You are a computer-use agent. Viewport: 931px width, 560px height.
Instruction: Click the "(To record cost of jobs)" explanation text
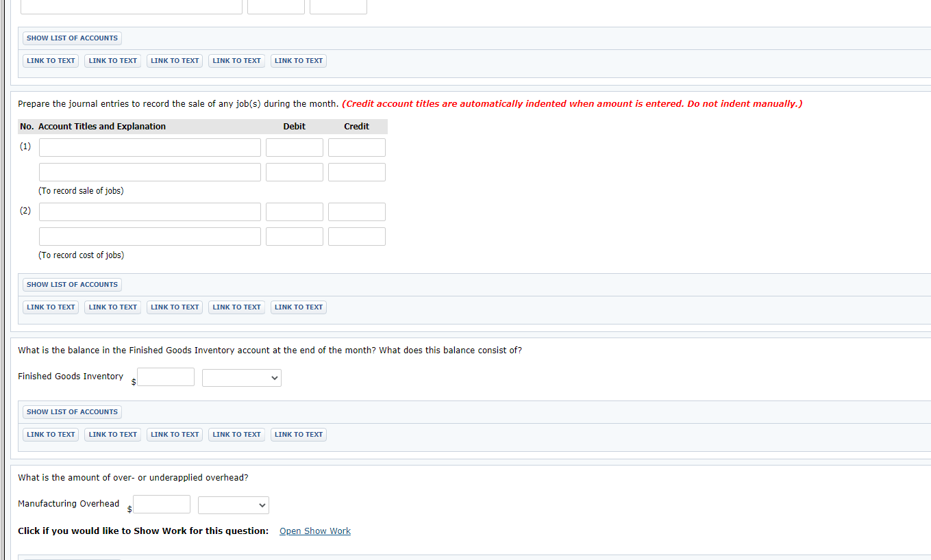click(82, 255)
